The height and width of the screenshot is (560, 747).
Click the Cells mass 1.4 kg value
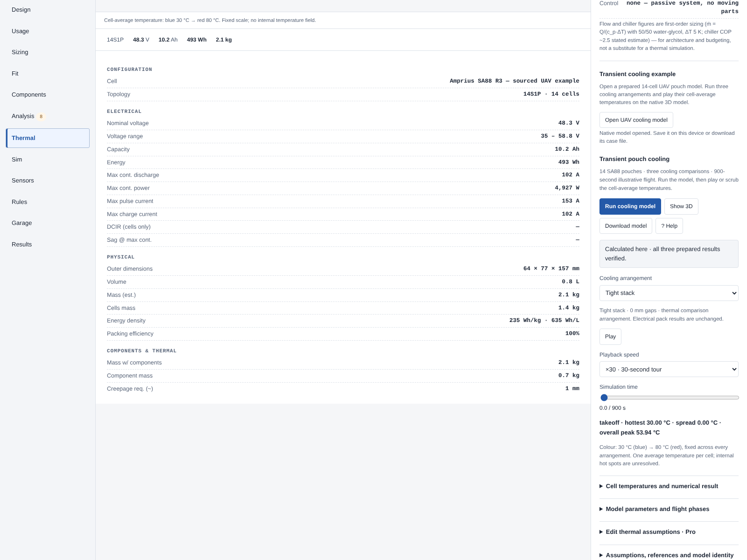coord(569,308)
